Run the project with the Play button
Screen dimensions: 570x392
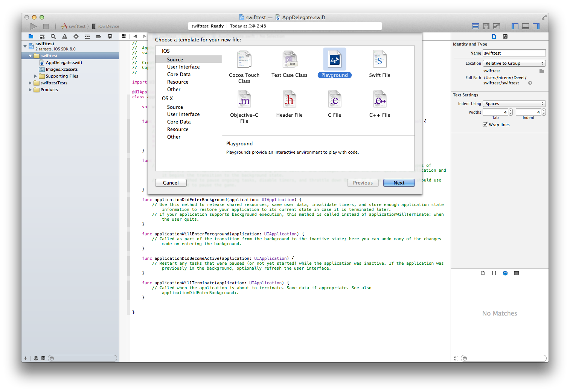(x=34, y=26)
